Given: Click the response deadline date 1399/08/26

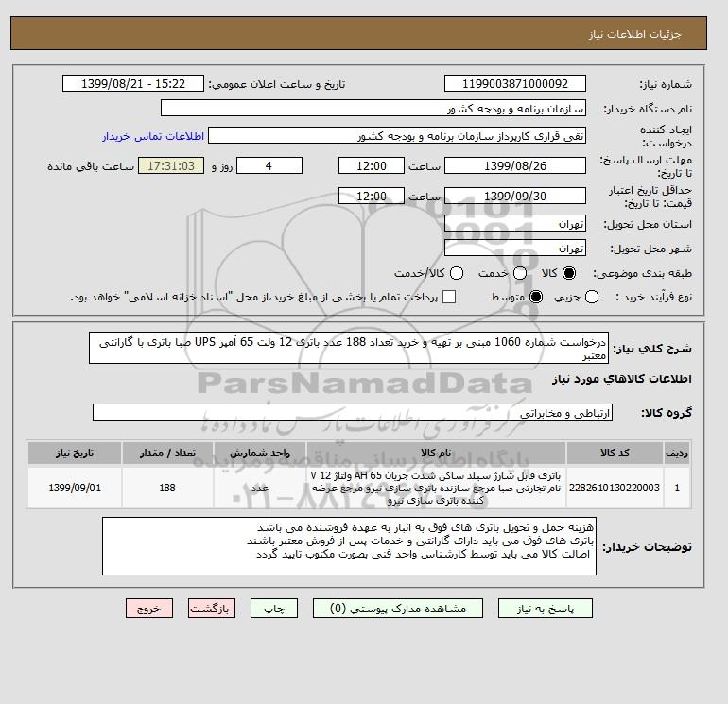Looking at the screenshot, I should click(515, 165).
